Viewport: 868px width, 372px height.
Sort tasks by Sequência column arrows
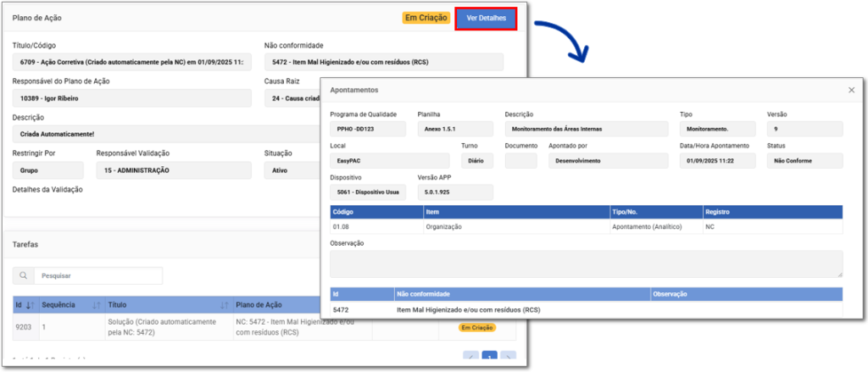pos(96,305)
